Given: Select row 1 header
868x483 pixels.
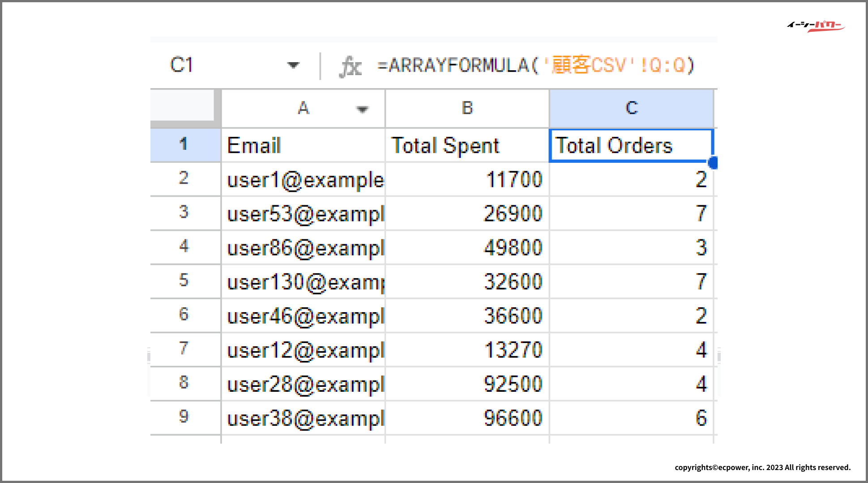Looking at the screenshot, I should coord(184,145).
